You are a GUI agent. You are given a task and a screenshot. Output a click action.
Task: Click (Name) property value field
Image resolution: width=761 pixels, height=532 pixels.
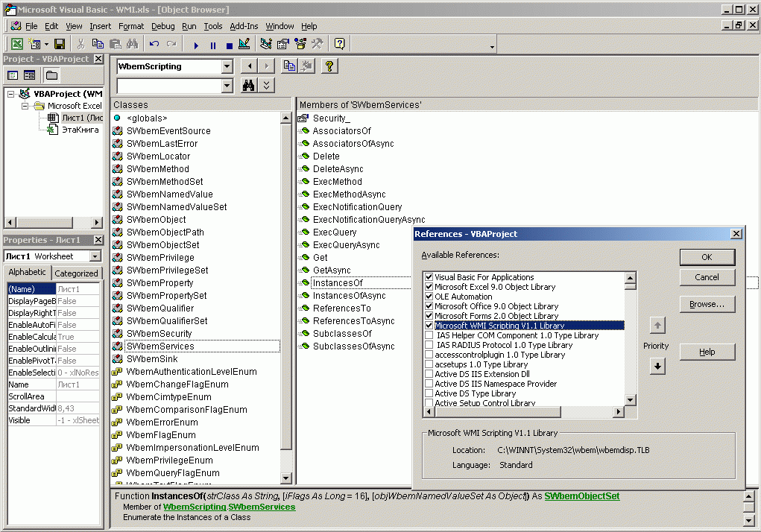(78, 289)
